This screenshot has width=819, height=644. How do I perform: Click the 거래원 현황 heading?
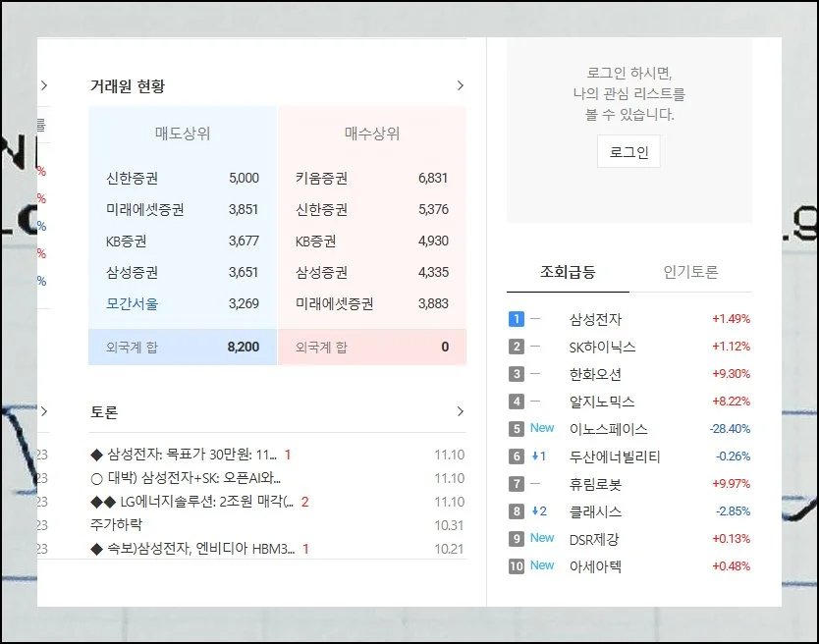coord(128,86)
